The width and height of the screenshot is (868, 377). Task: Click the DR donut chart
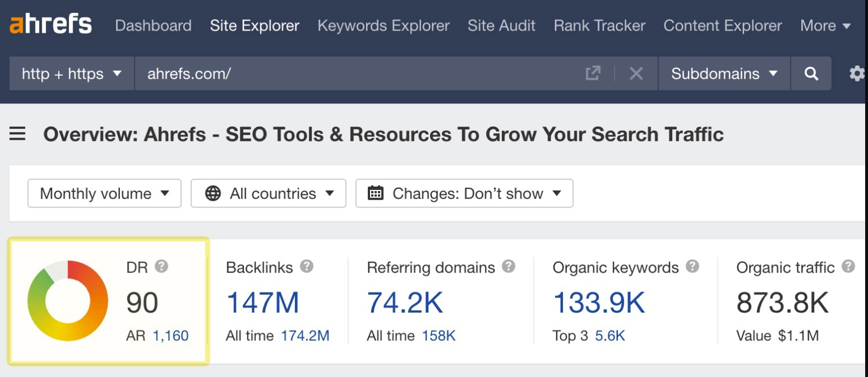pyautogui.click(x=67, y=301)
